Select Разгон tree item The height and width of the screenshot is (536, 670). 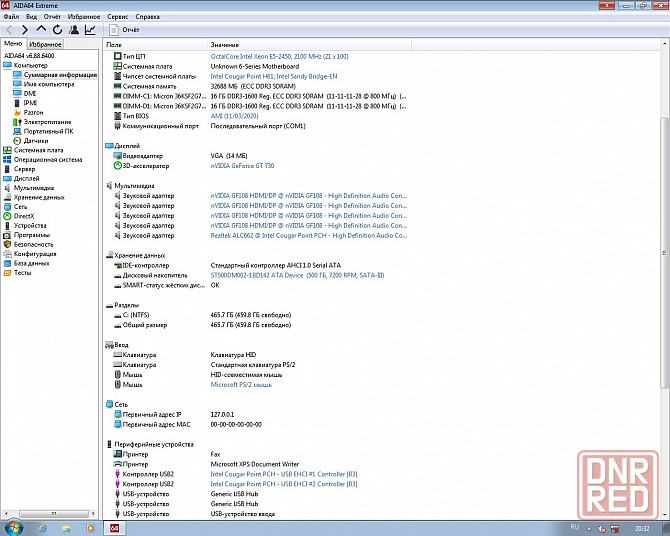[x=29, y=112]
